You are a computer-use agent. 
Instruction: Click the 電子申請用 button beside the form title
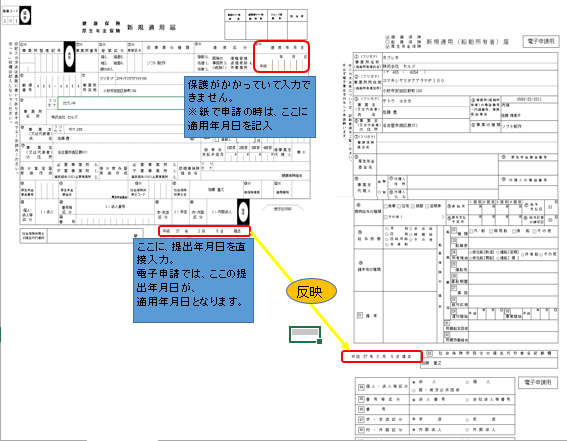pos(541,42)
